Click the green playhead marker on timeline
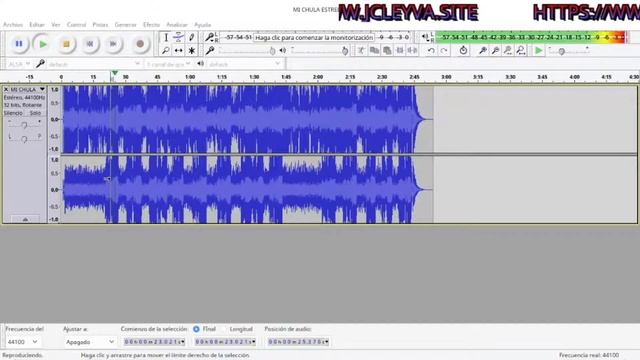 [115, 73]
